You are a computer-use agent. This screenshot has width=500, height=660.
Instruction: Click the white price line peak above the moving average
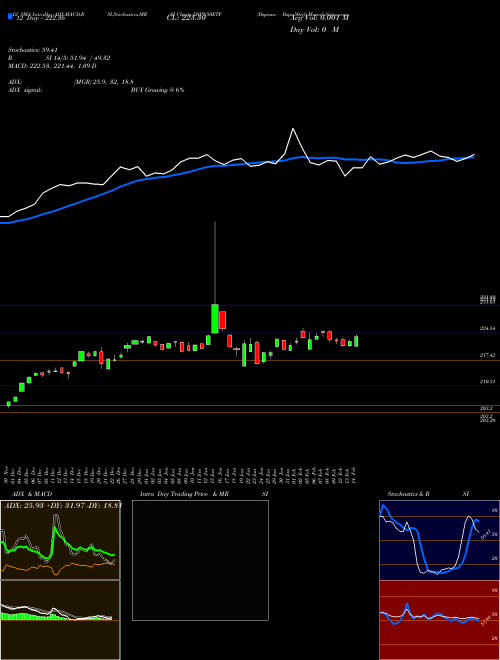point(293,129)
